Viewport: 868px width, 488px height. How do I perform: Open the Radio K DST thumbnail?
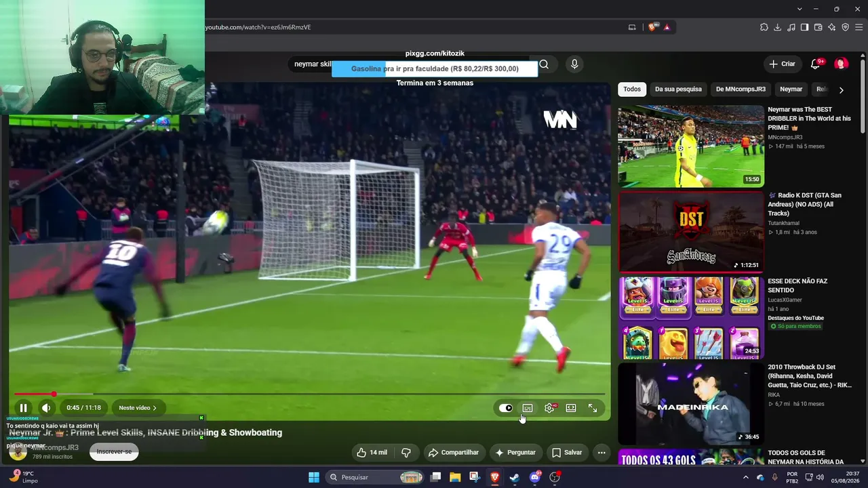click(691, 232)
